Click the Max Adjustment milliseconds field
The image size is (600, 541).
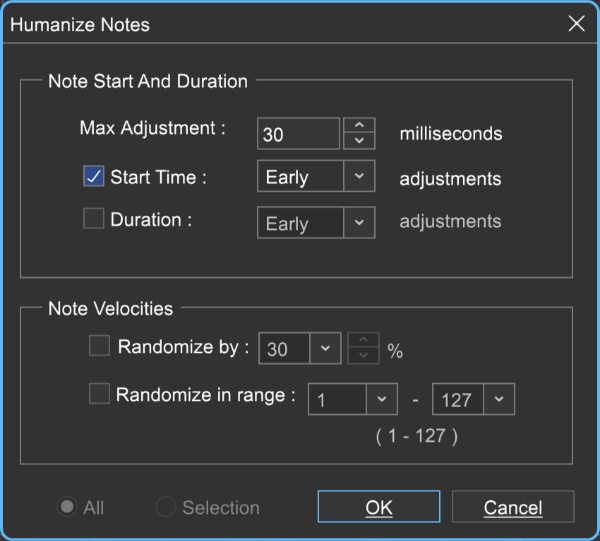(298, 134)
